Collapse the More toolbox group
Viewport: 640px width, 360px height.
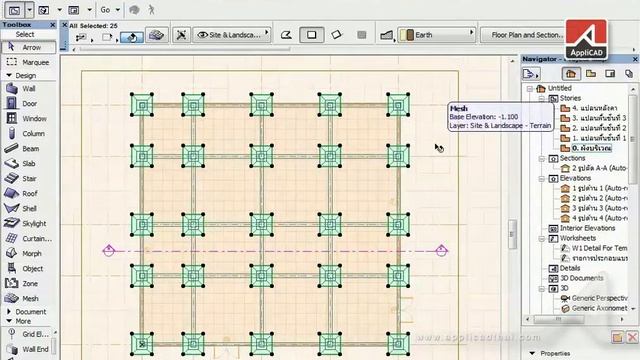click(x=9, y=321)
